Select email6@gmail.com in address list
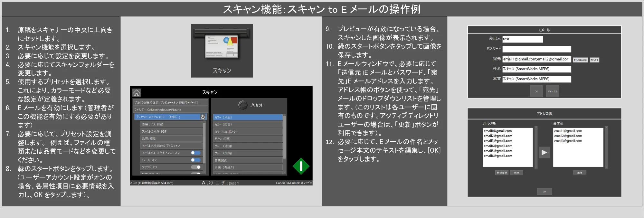Image resolution: width=644 pixels, height=218 pixels. point(497,156)
